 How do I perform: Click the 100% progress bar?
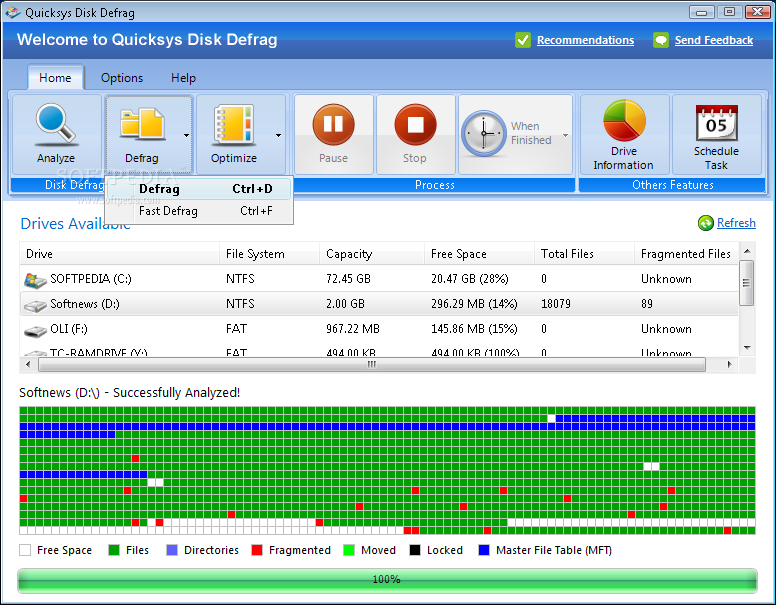(x=388, y=580)
